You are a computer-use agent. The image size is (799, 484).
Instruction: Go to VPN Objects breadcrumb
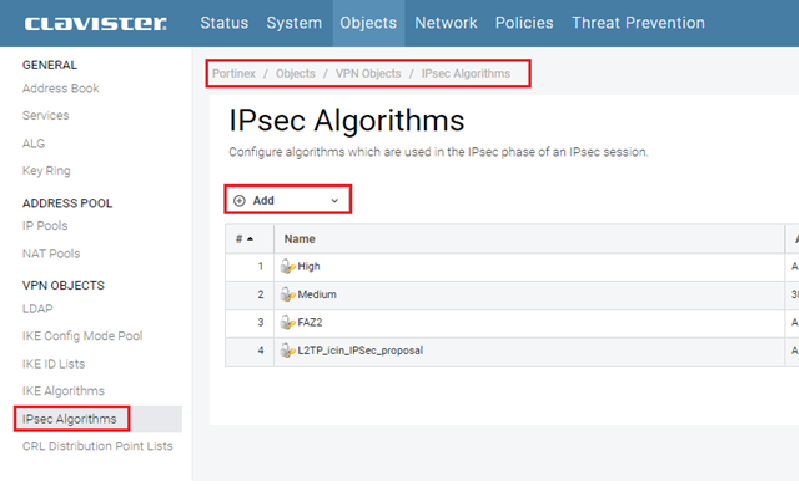click(x=367, y=74)
